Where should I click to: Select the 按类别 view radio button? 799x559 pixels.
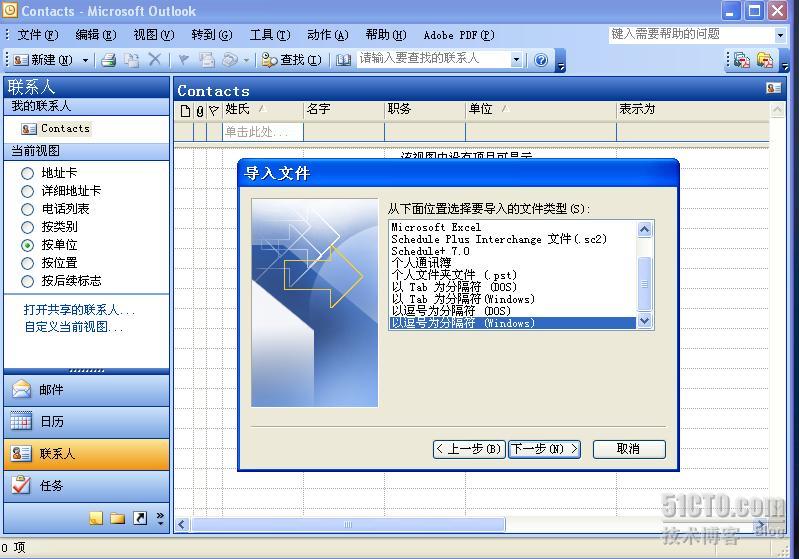[28, 227]
